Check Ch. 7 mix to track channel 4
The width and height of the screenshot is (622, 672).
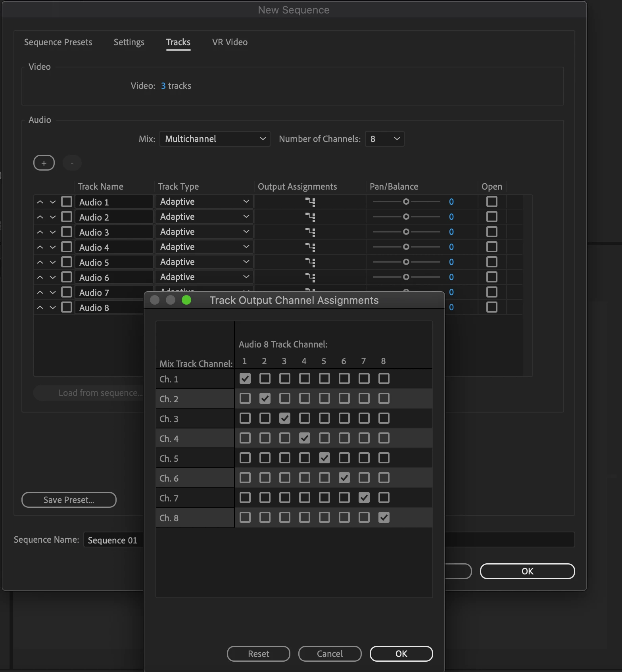(x=305, y=497)
